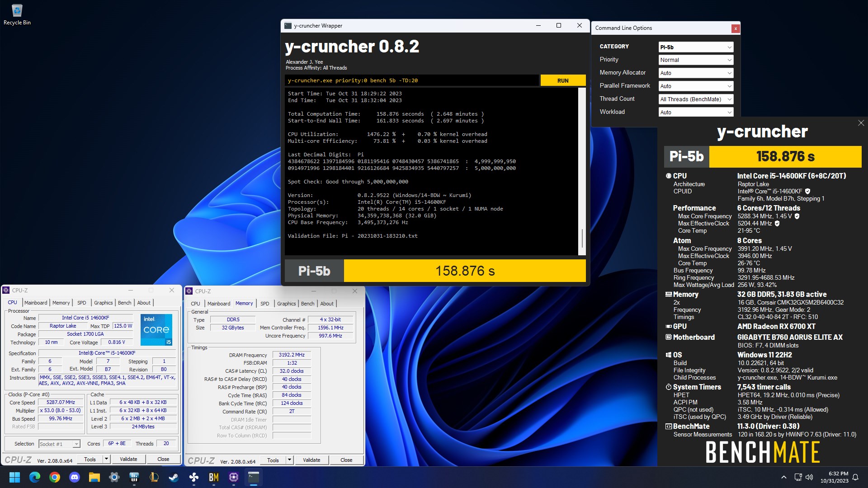Click Close button in left CPU-Z window
The width and height of the screenshot is (868, 488).
tap(163, 459)
